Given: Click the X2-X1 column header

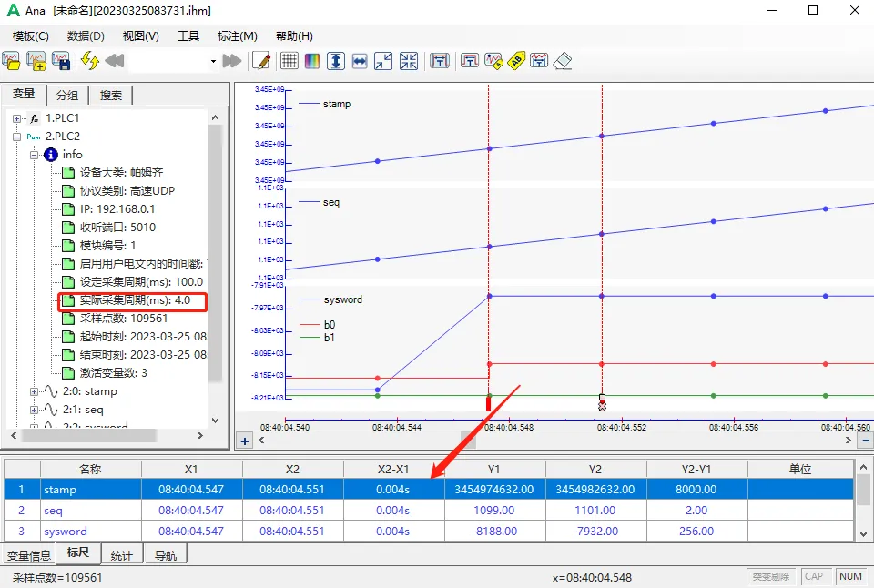Looking at the screenshot, I should coord(393,470).
